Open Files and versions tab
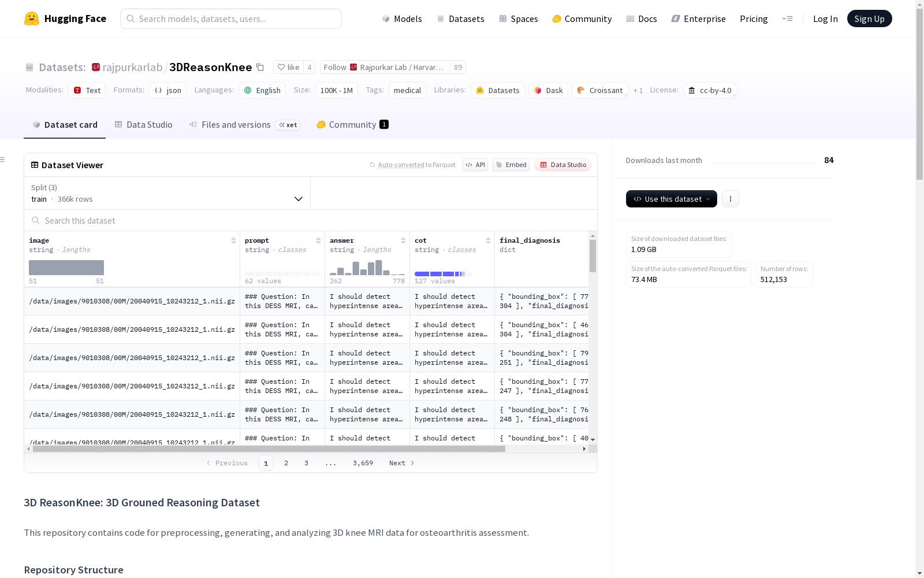Image resolution: width=924 pixels, height=578 pixels. coord(244,124)
